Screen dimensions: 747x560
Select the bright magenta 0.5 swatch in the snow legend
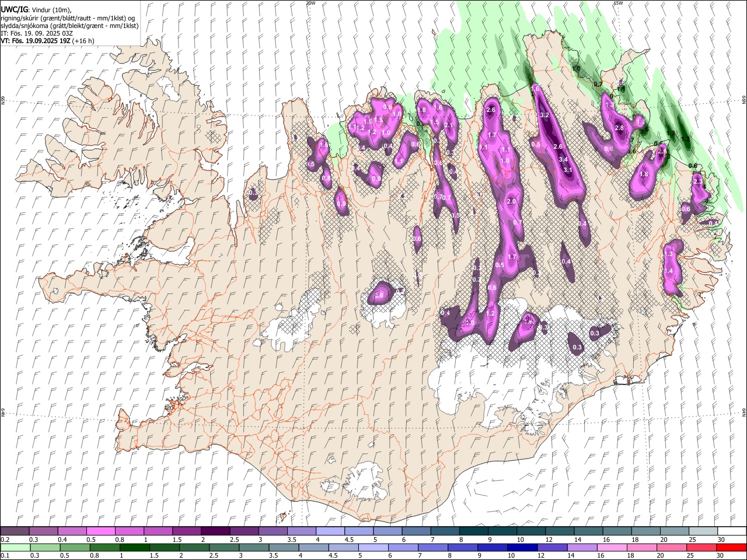(x=100, y=531)
